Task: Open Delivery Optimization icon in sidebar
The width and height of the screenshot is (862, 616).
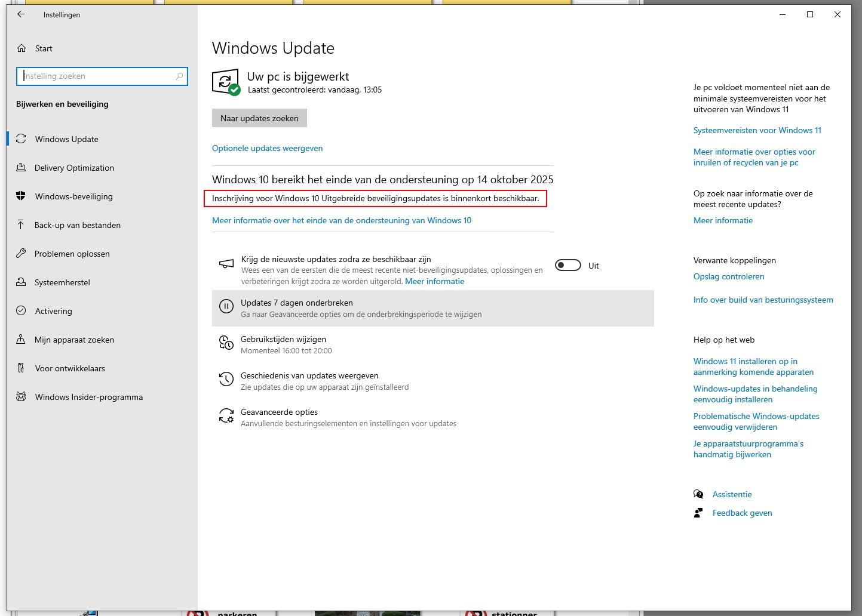Action: 21,168
